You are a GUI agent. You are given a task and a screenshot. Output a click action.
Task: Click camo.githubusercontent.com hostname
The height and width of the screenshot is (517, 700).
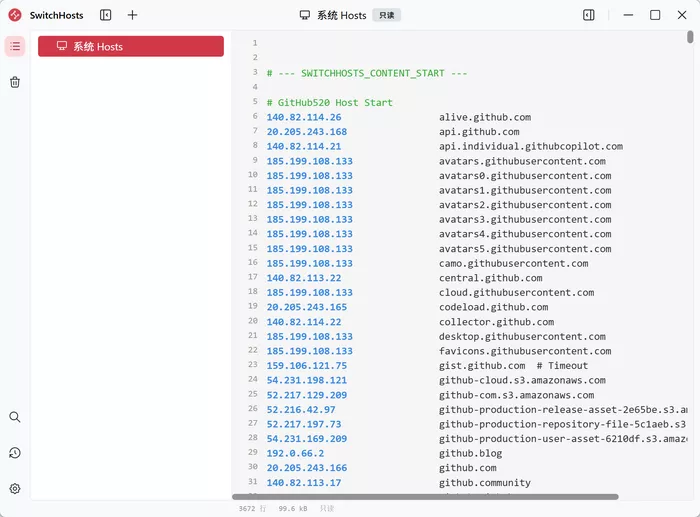point(513,263)
